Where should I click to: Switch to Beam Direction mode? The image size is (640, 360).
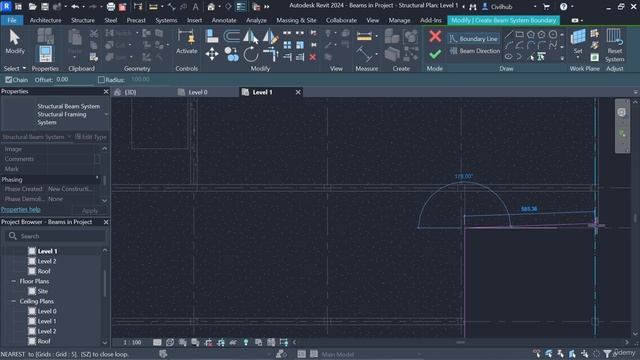[x=474, y=51]
